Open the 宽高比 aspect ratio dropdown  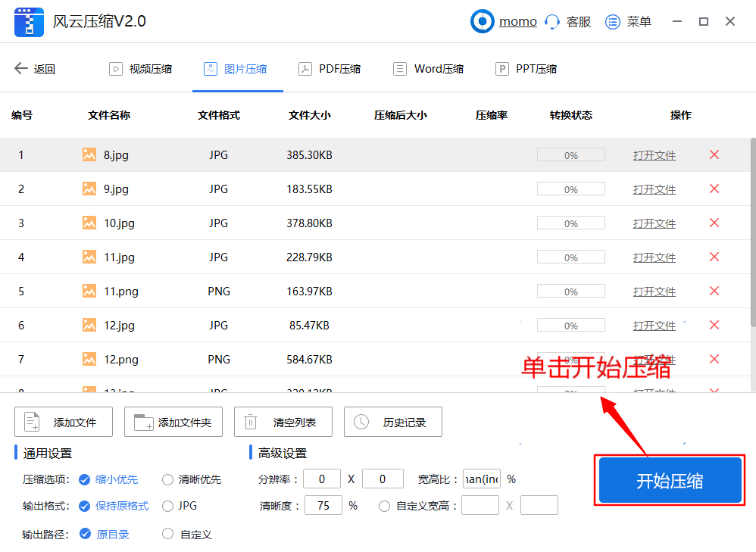(481, 479)
